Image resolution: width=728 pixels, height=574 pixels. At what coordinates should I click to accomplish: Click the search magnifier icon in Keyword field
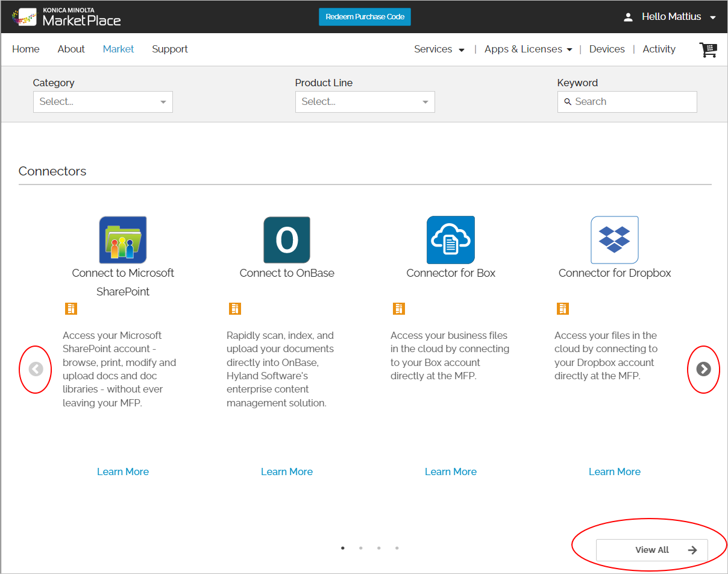pyautogui.click(x=568, y=102)
